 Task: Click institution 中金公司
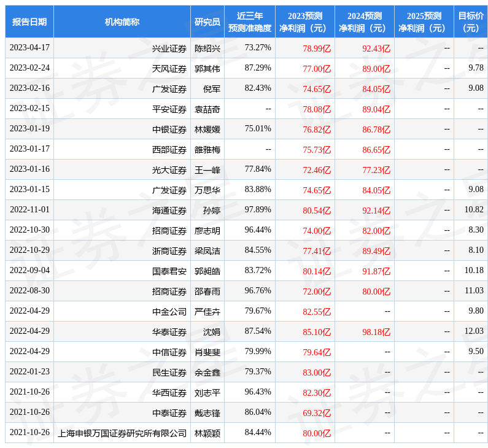tap(169, 311)
